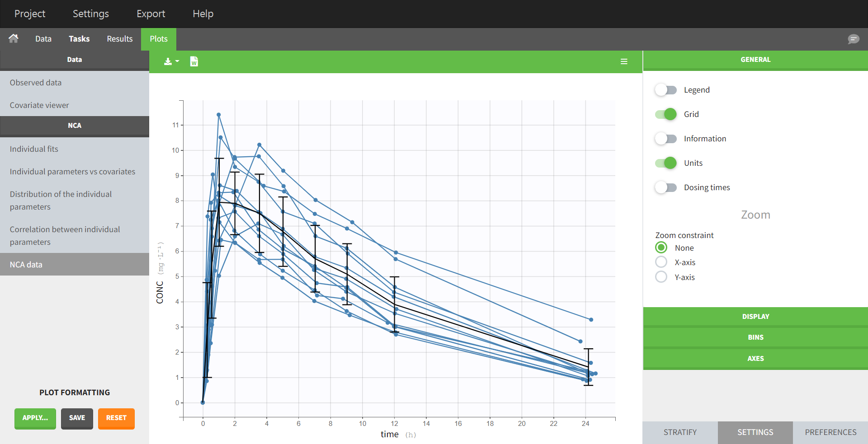The height and width of the screenshot is (444, 868).
Task: Enable the Legend toggle
Action: click(665, 90)
